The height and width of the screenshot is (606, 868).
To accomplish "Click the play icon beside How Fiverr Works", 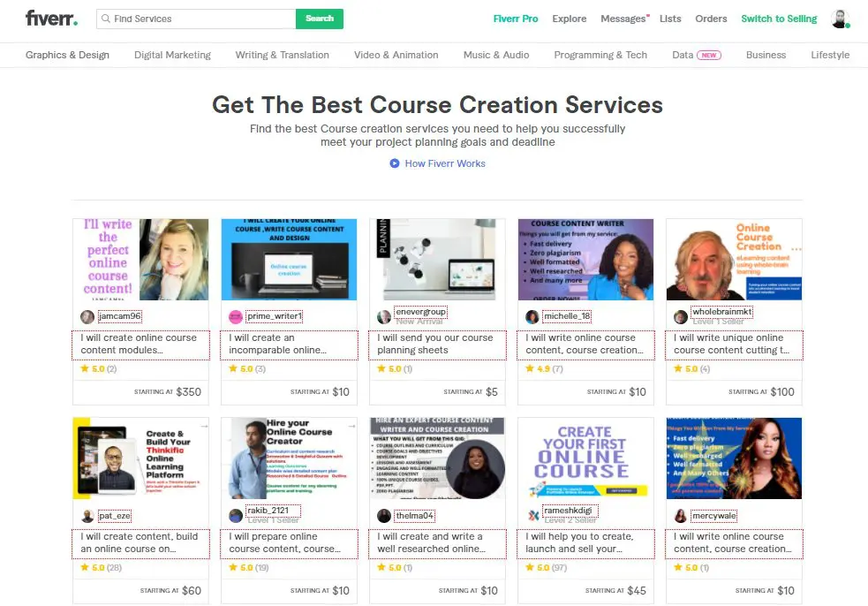I will click(394, 163).
